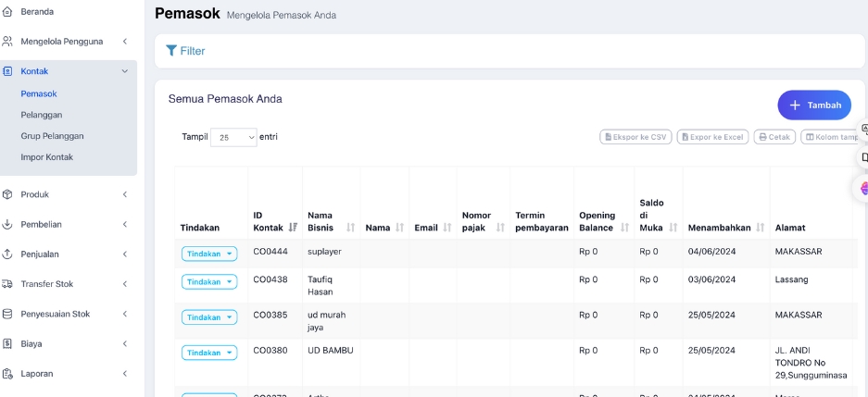Expand the Laporan sidebar section
Viewport: 868px width, 397px height.
[124, 374]
